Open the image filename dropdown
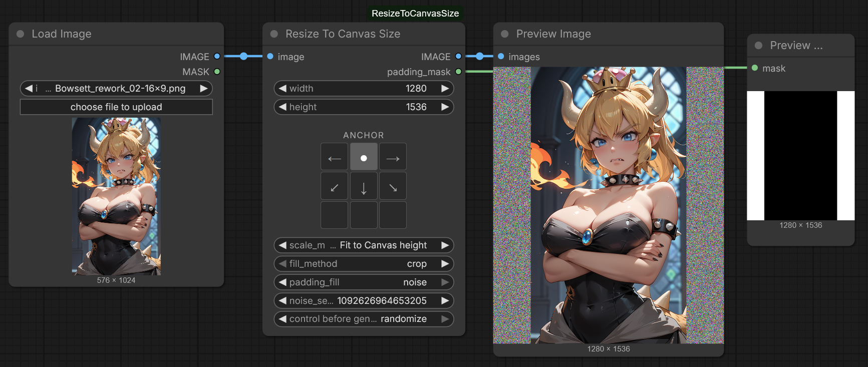The height and width of the screenshot is (367, 868). pos(116,89)
